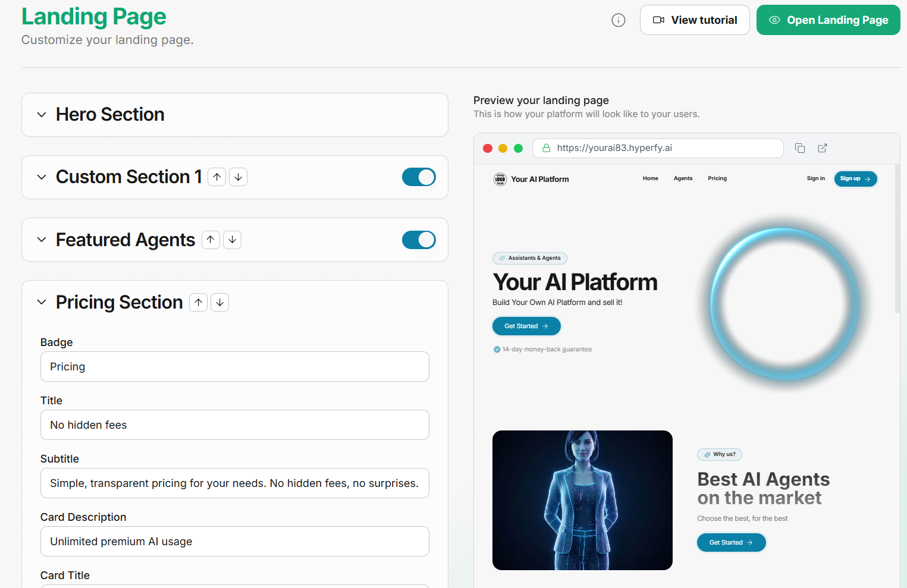Select Pricing in preview navigation

click(x=717, y=178)
